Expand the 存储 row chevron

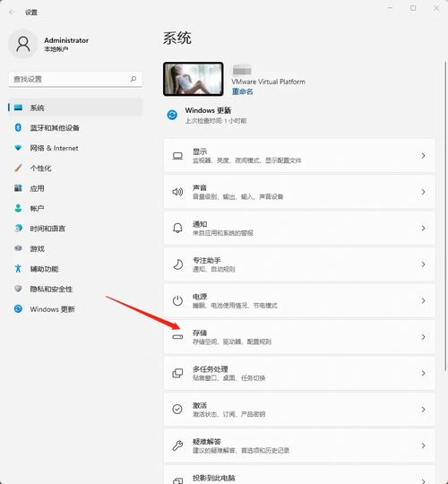click(x=423, y=337)
